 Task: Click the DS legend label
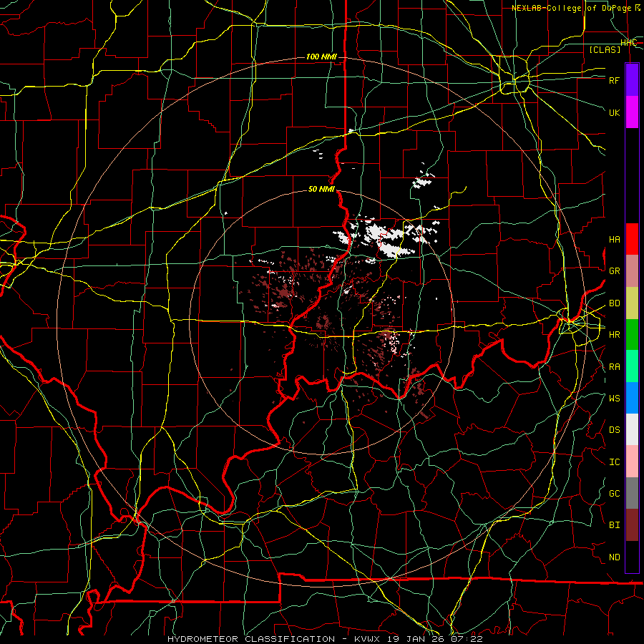(615, 430)
